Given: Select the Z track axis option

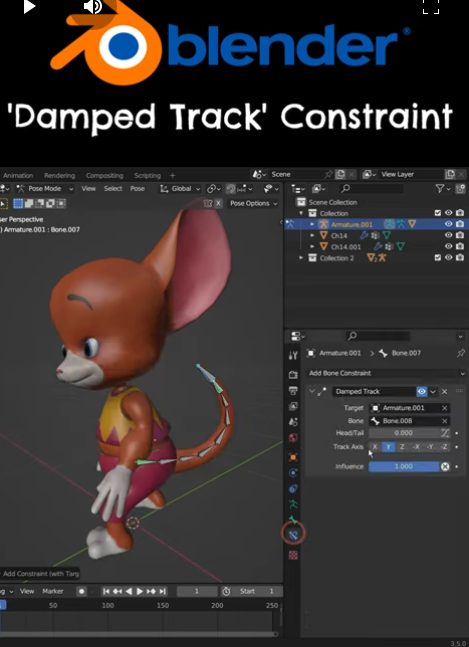Looking at the screenshot, I should click(402, 447).
